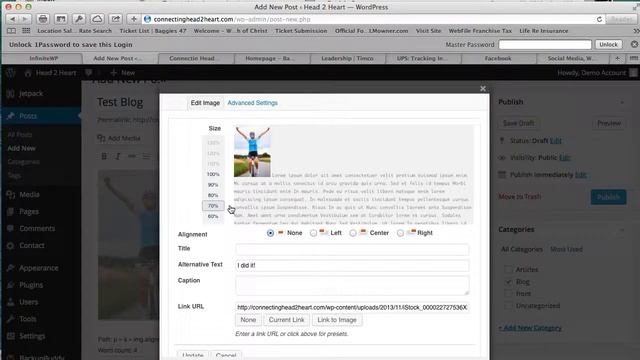
Task: Open the Top Sites grid icon
Action: [x=26, y=31]
